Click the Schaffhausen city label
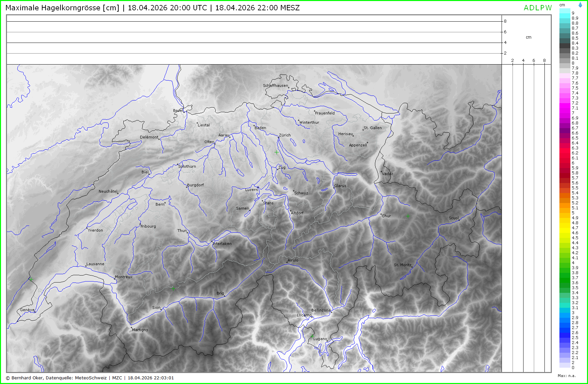588x384 pixels. 275,86
